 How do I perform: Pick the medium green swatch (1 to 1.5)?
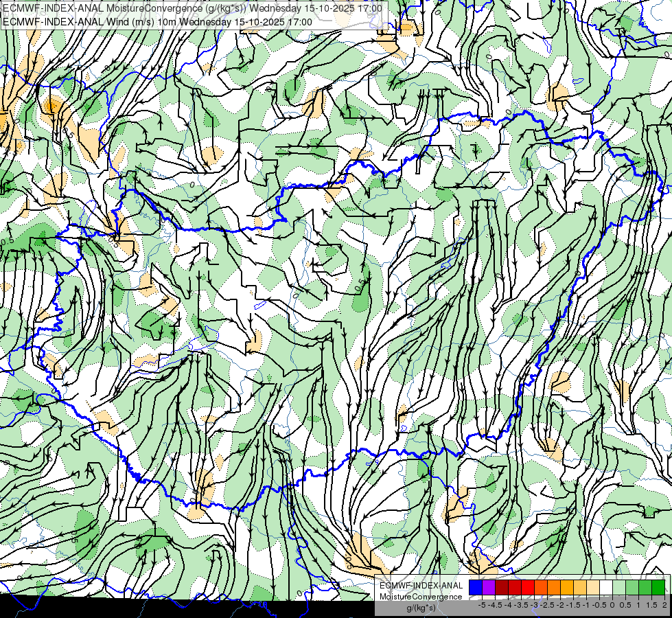pos(645,587)
